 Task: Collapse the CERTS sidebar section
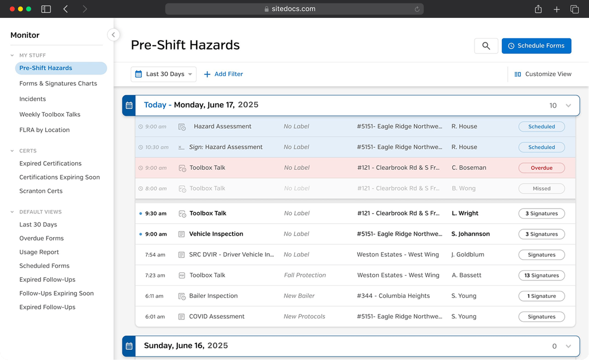[x=12, y=151]
